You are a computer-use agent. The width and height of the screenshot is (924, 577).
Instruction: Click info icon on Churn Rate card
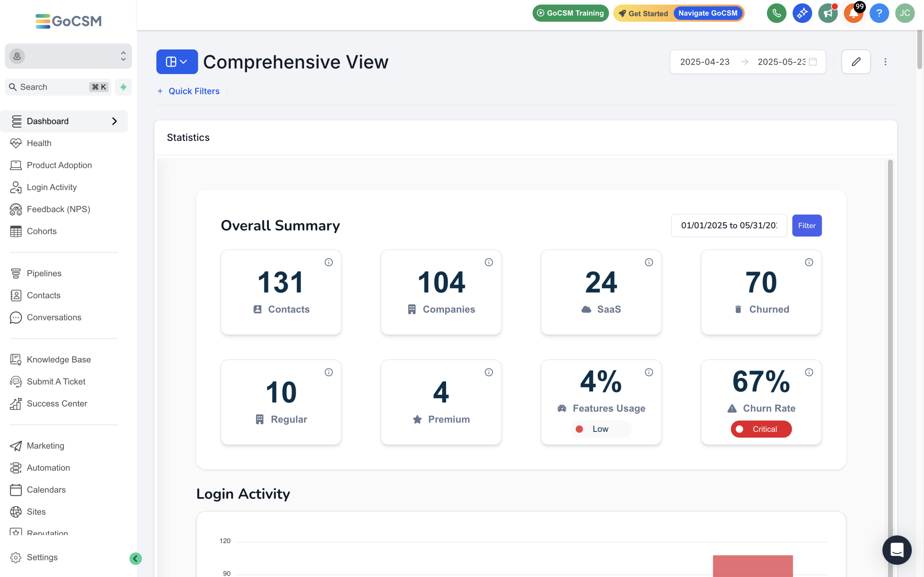[809, 372]
